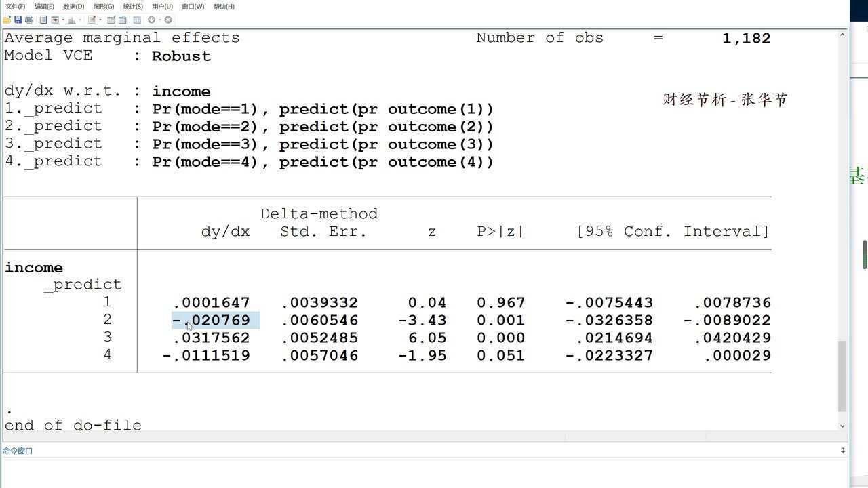Click the Open file toolbar icon
868x488 pixels.
click(x=7, y=20)
